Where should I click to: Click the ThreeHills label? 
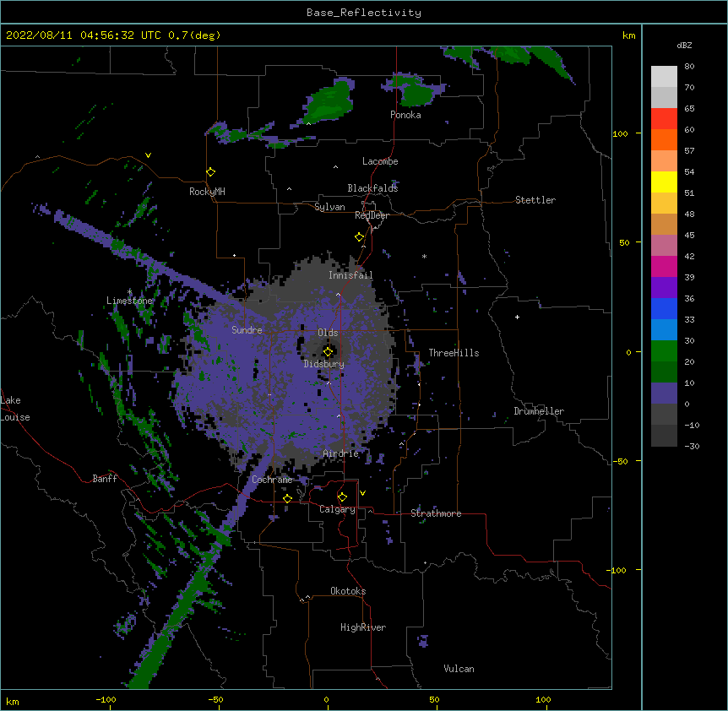pos(454,353)
